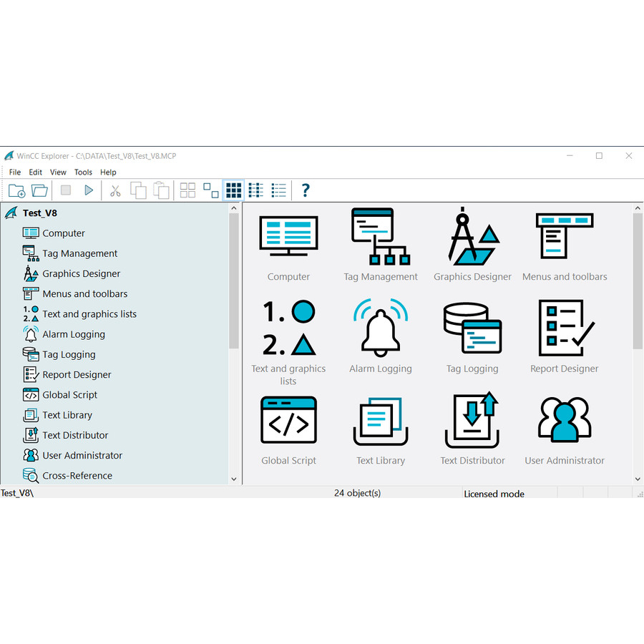Click the tree pane scroll down arrow
This screenshot has width=644, height=644.
point(234,479)
